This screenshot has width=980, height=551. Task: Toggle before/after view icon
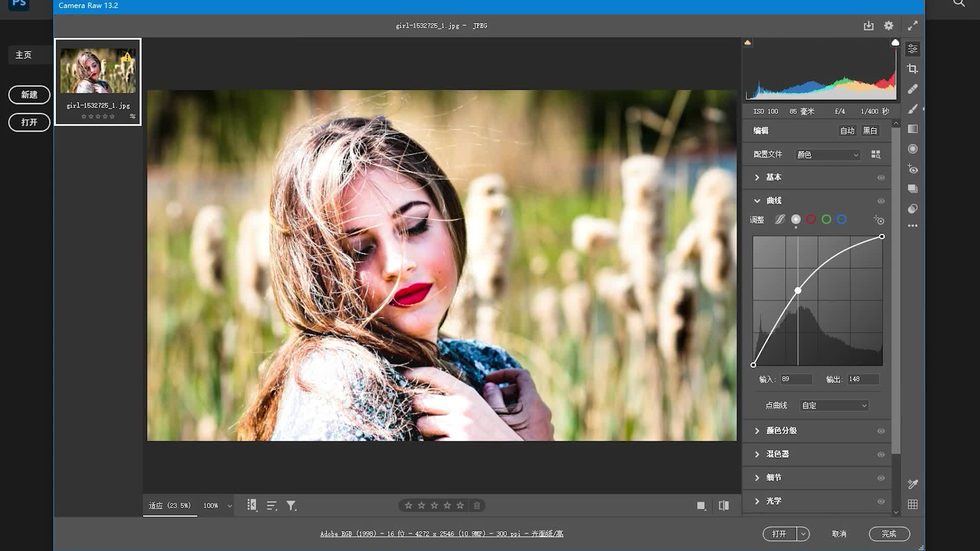coord(723,506)
